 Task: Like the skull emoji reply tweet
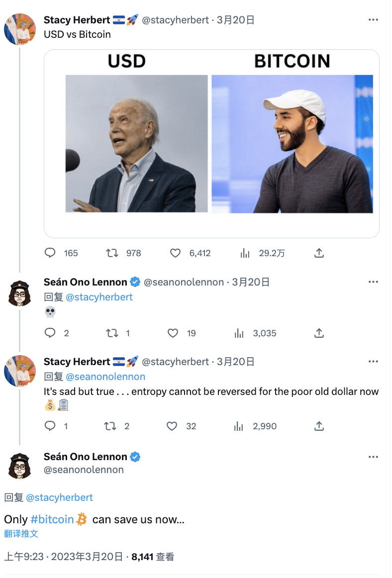(x=173, y=333)
